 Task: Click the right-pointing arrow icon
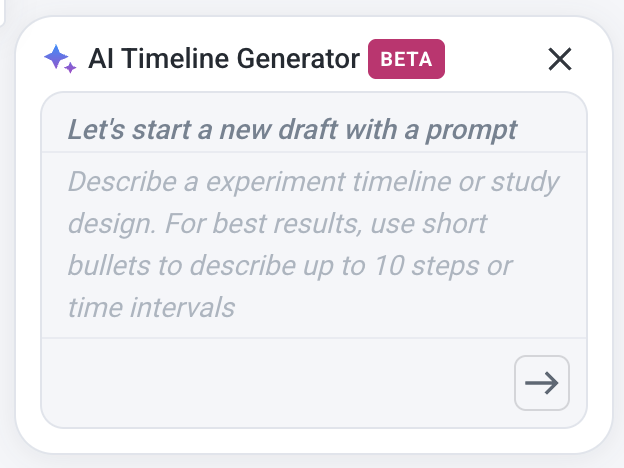pos(542,383)
